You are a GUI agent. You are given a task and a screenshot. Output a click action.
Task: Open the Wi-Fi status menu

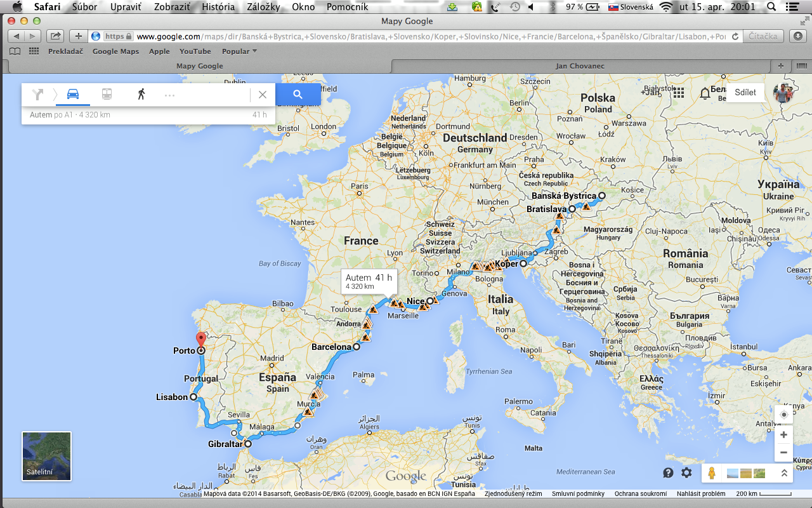[665, 7]
